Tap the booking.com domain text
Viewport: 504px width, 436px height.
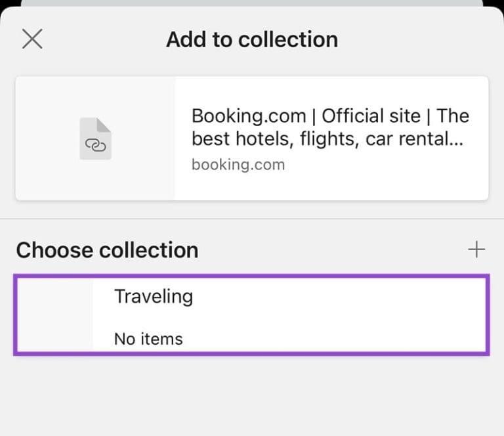tap(238, 165)
